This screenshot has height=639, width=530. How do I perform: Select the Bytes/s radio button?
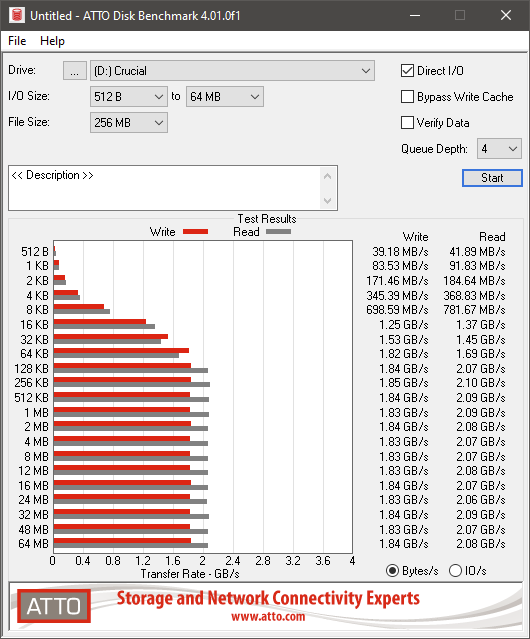point(392,571)
